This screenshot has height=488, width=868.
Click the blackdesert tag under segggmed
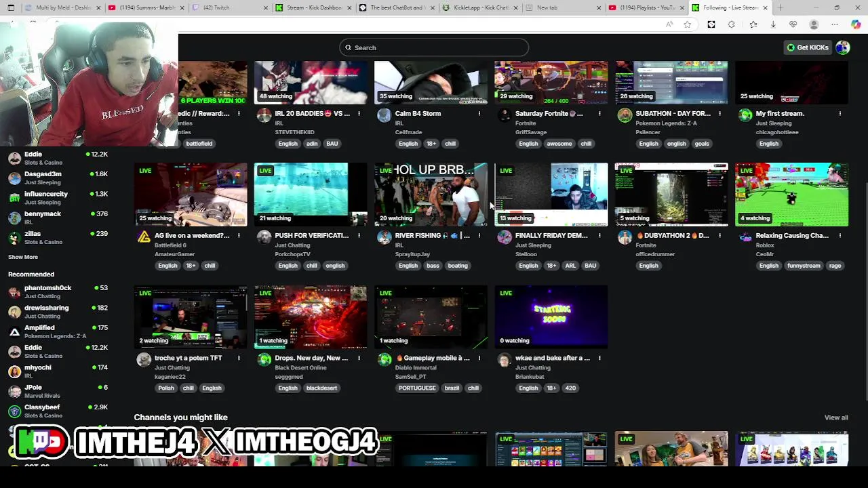pyautogui.click(x=321, y=388)
